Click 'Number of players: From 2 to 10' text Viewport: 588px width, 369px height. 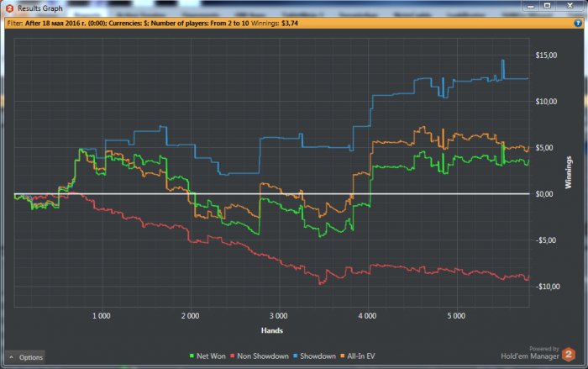200,24
